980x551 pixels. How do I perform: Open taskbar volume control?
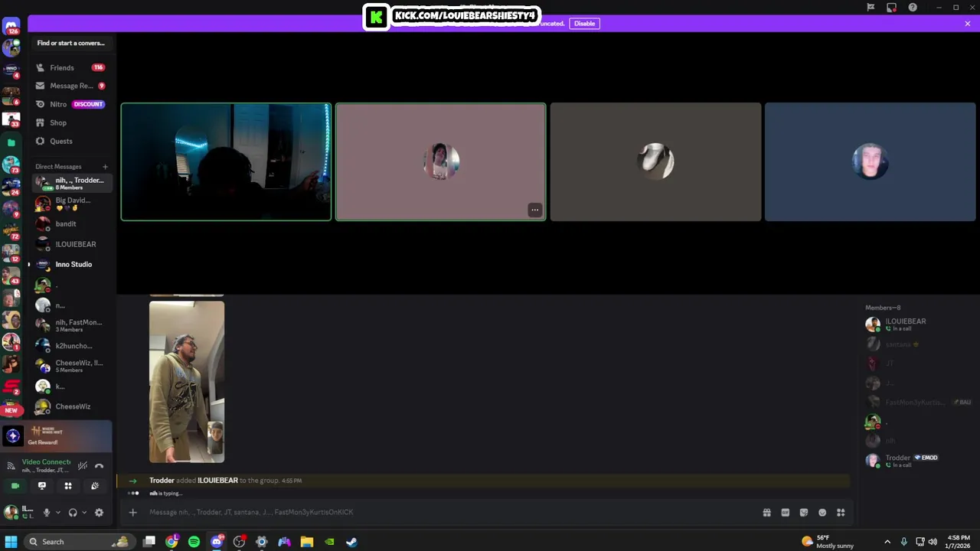933,542
